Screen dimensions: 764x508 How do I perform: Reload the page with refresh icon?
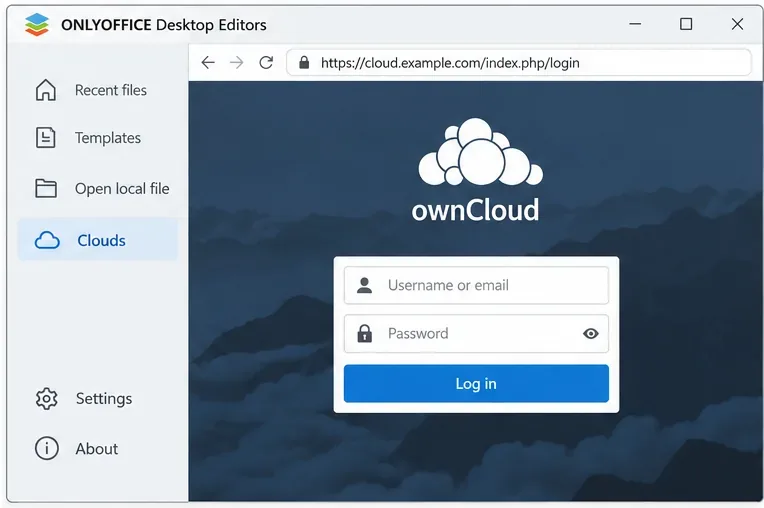266,62
